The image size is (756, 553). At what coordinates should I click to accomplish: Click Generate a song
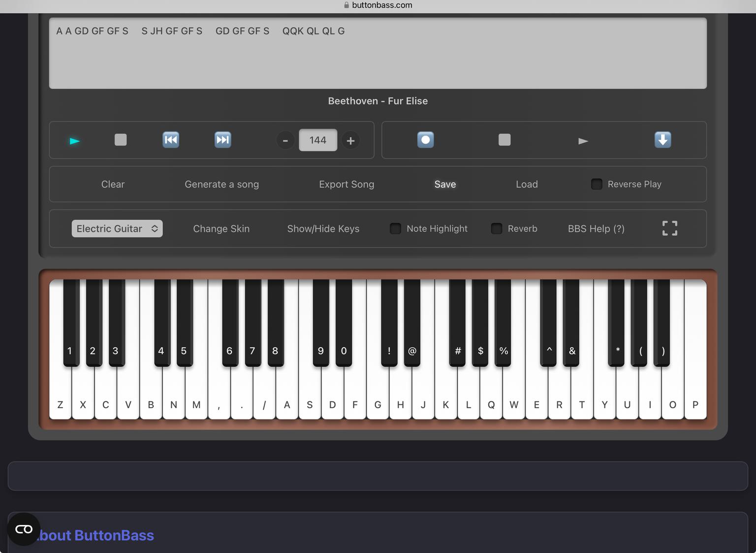click(221, 184)
